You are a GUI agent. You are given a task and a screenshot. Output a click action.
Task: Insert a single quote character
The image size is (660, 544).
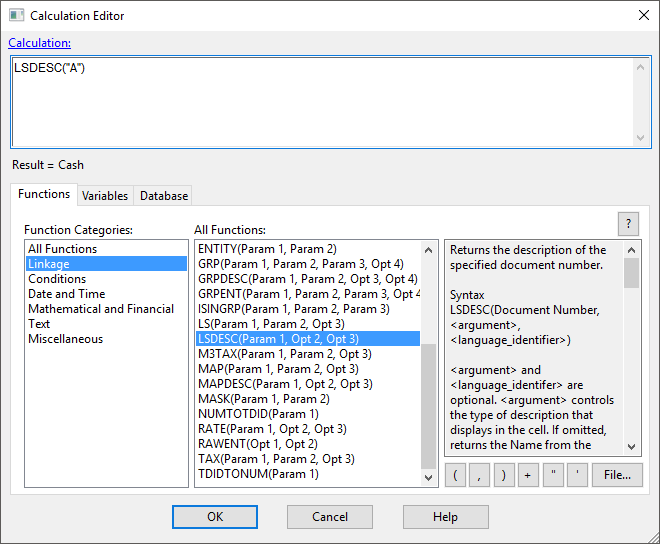tap(577, 475)
